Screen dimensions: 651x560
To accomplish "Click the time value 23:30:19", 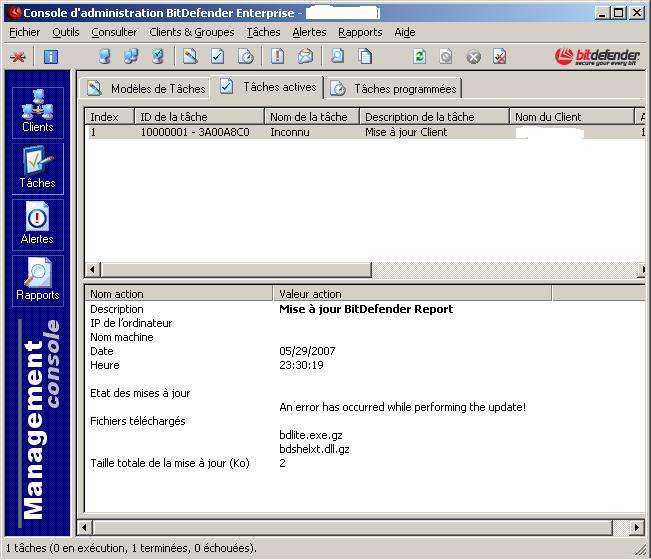I will (301, 365).
